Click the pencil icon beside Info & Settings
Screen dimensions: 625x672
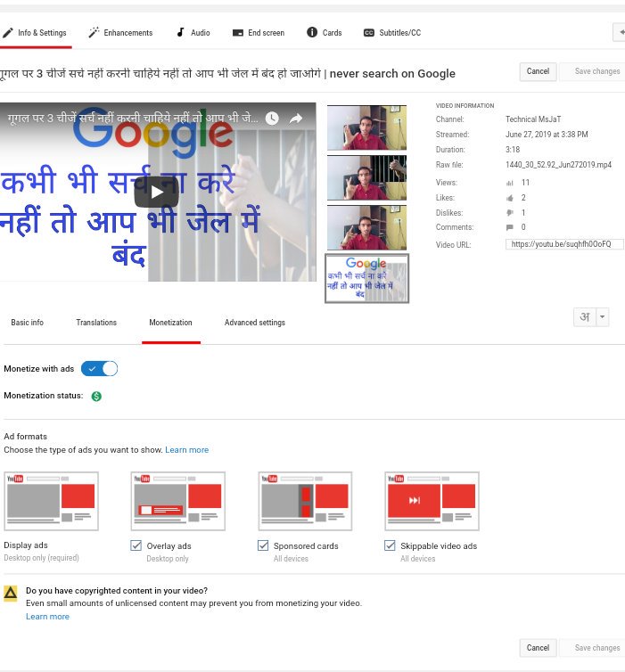tap(8, 33)
